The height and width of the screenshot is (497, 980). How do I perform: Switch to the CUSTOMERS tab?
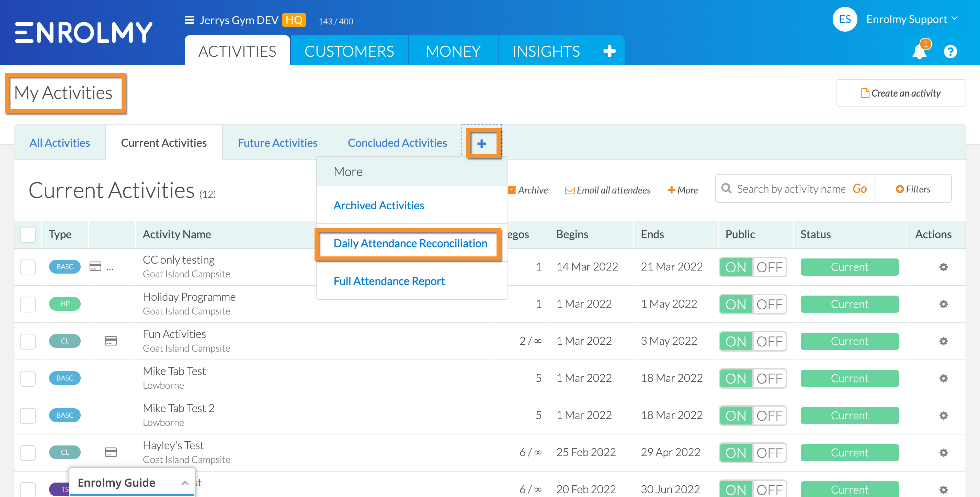coord(349,51)
